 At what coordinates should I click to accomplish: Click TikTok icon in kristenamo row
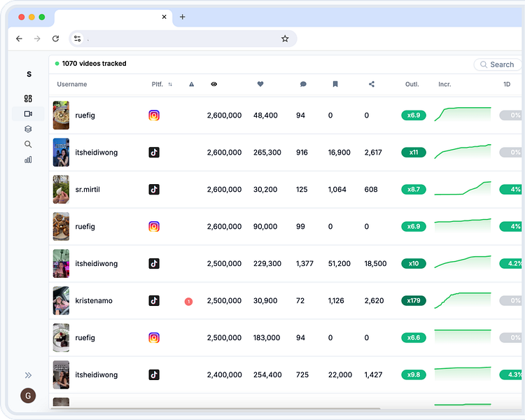tap(154, 301)
